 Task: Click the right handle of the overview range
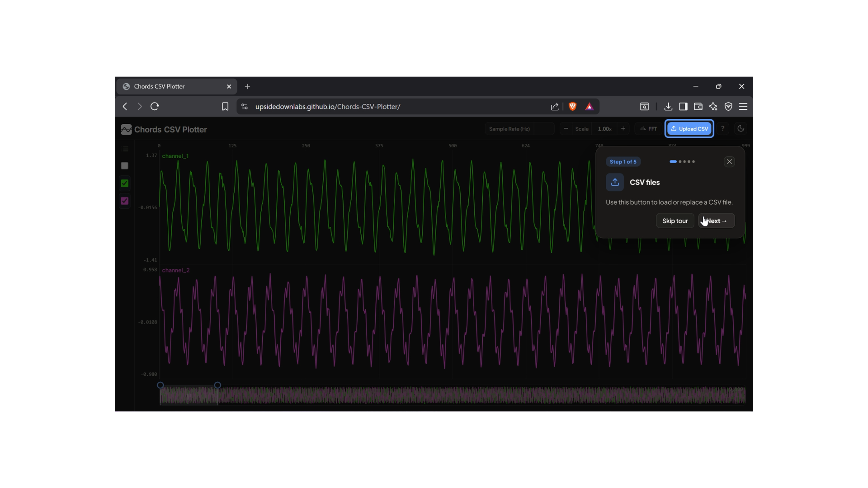(217, 385)
